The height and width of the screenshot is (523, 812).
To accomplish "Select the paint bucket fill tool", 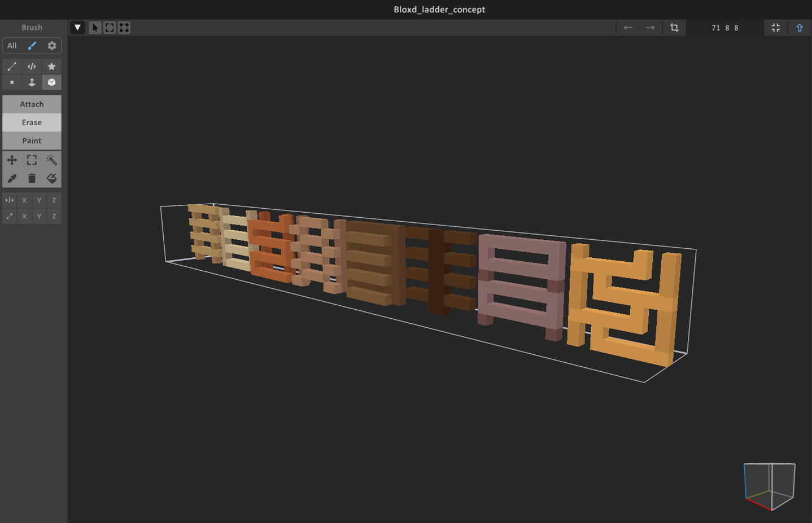I will (51, 178).
